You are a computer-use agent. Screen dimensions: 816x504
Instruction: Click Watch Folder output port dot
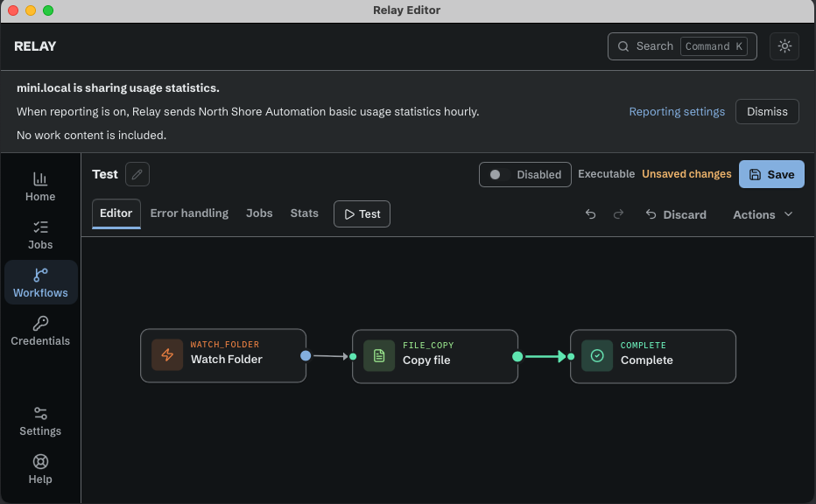pos(306,356)
